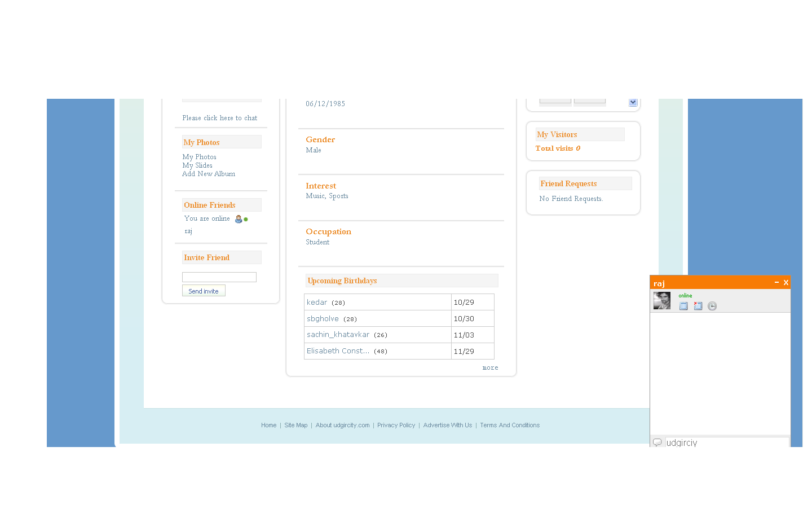Minimize the raj chat window
The image size is (812, 508).
[x=776, y=282]
